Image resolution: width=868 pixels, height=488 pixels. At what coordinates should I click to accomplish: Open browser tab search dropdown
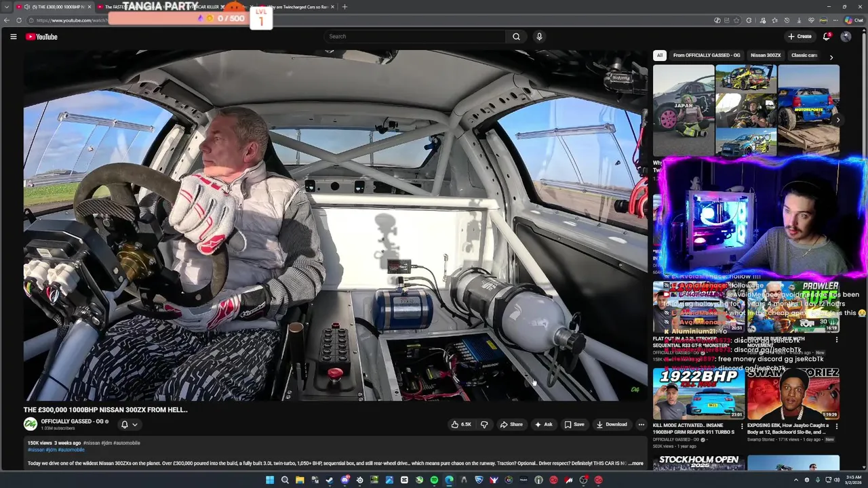click(x=7, y=7)
